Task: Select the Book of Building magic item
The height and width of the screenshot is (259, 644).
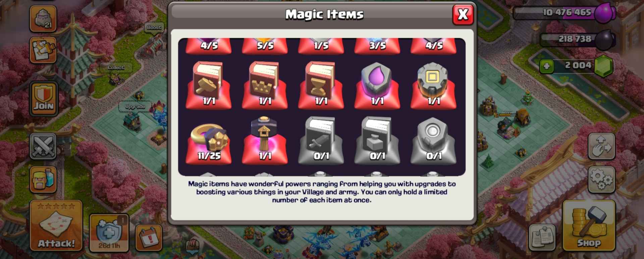Action: [x=208, y=85]
